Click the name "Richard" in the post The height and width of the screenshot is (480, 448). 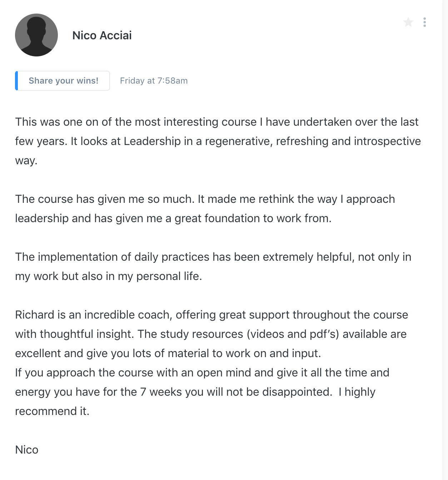35,315
